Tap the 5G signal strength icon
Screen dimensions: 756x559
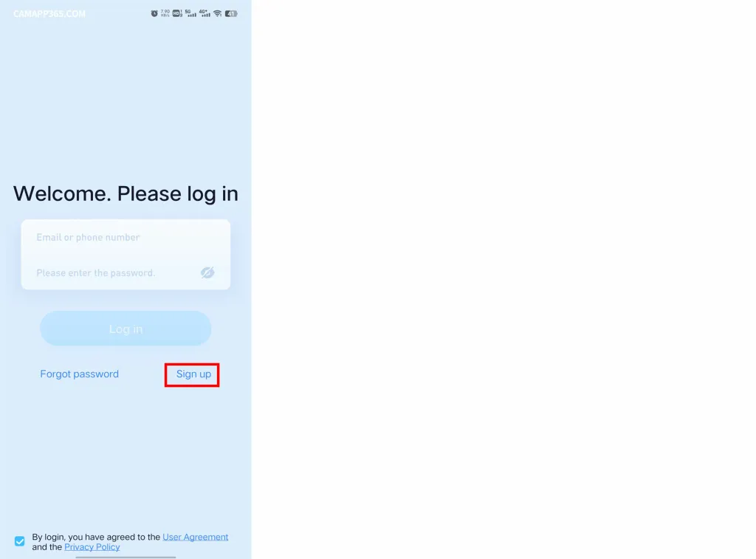pyautogui.click(x=191, y=13)
